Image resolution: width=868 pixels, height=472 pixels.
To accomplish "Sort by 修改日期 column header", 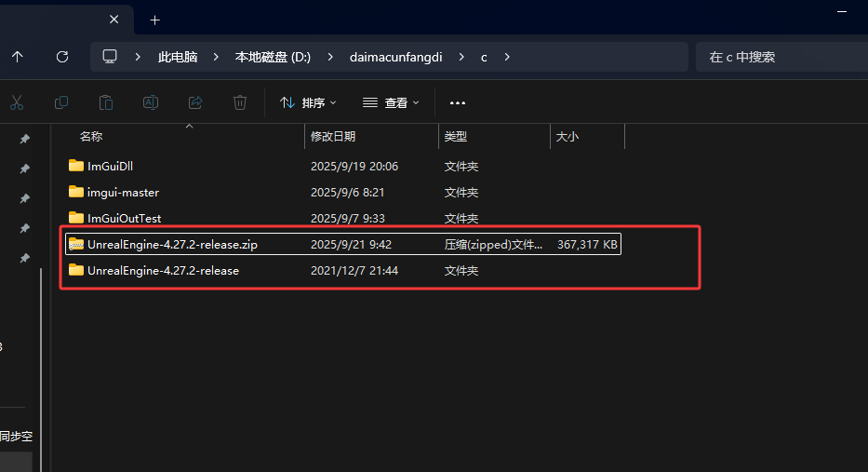I will pos(333,137).
